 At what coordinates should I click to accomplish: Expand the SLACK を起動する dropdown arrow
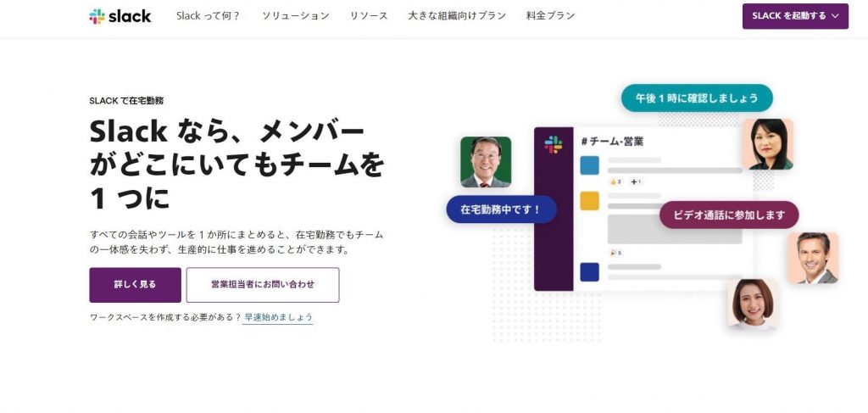point(835,16)
